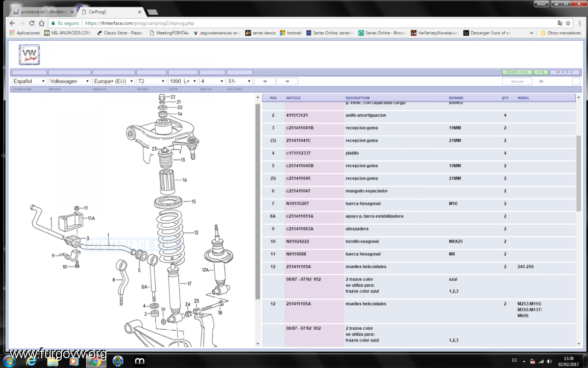Go to the previous picture («)
This screenshot has width=588, height=368.
[x=265, y=81]
